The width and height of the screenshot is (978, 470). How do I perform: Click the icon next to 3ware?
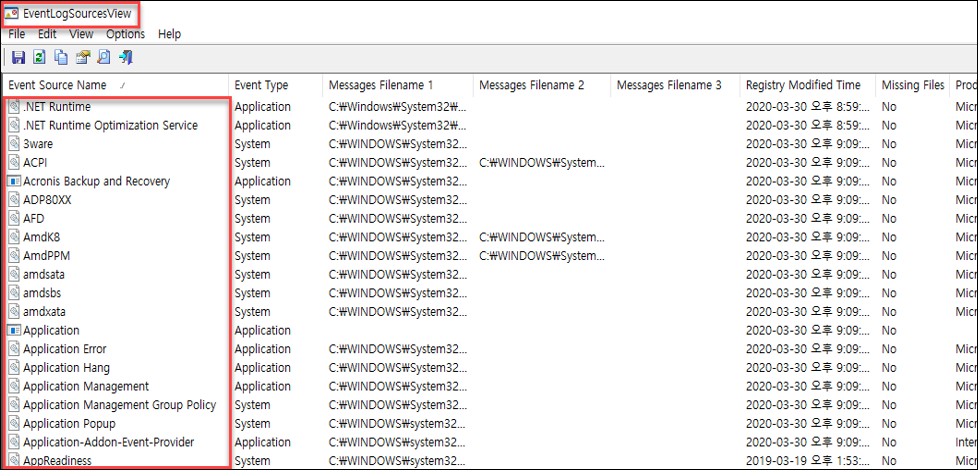[x=14, y=144]
